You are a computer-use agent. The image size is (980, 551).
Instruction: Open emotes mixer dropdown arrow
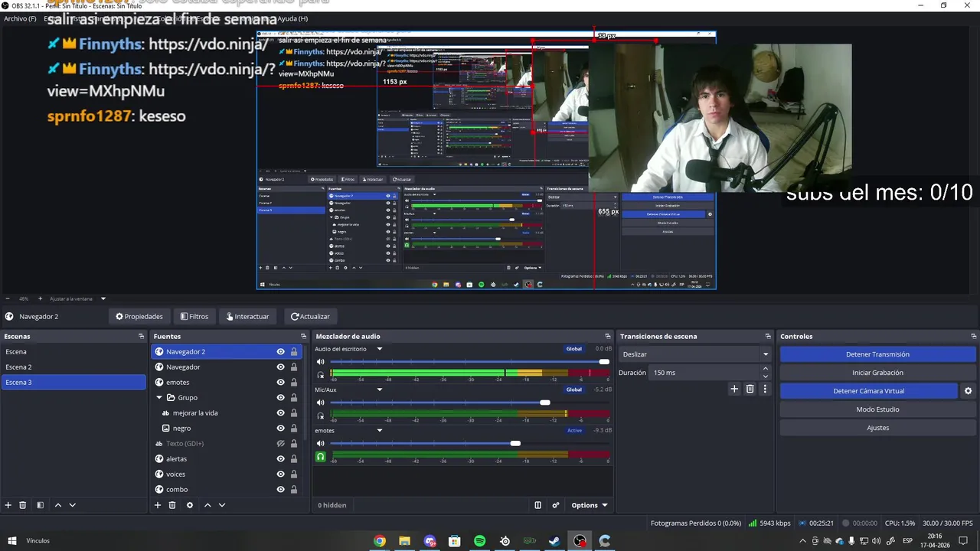[379, 430]
